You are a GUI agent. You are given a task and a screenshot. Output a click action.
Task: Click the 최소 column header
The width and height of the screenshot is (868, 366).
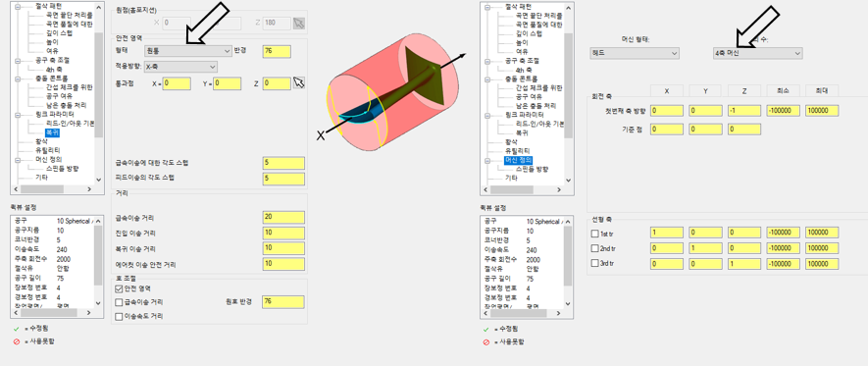783,91
